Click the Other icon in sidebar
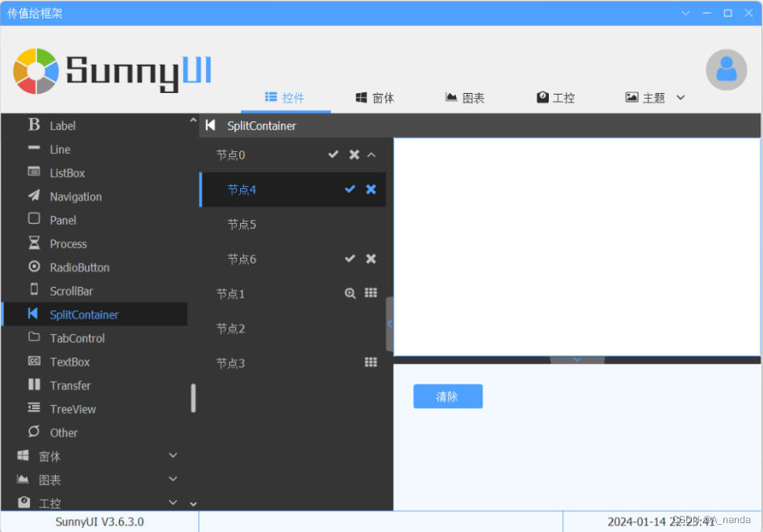The image size is (763, 532). pos(34,431)
